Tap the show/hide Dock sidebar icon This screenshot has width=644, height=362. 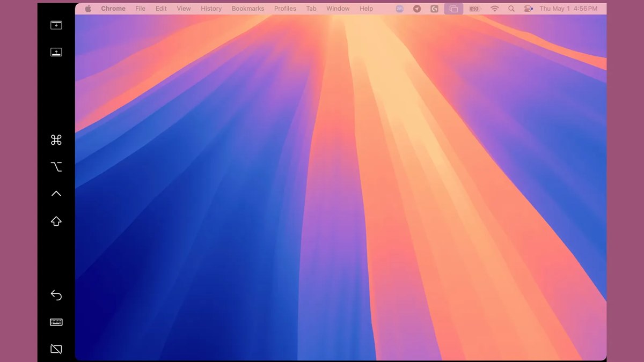[56, 52]
